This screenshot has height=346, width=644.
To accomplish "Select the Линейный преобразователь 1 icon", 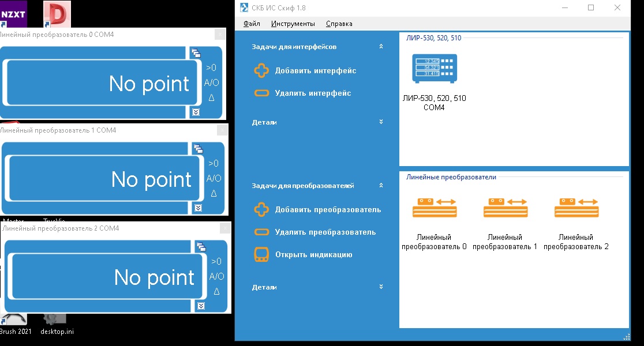I will [504, 208].
